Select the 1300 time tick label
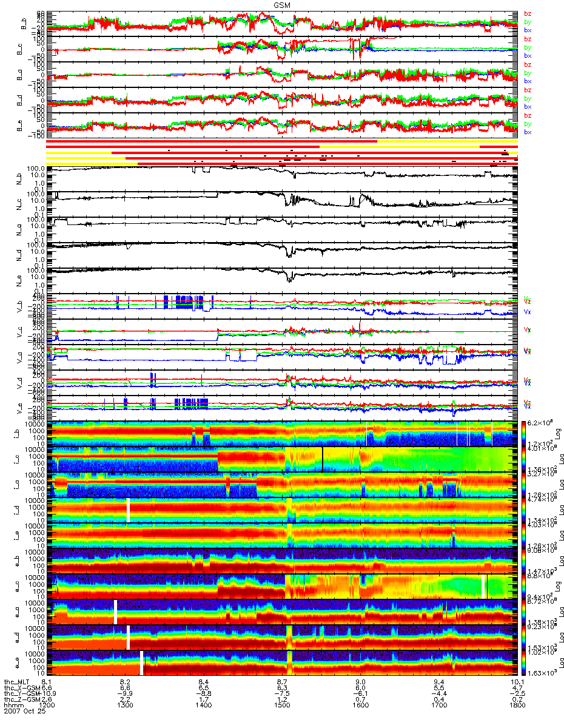Viewport: 564px width, 728px height. [x=126, y=705]
